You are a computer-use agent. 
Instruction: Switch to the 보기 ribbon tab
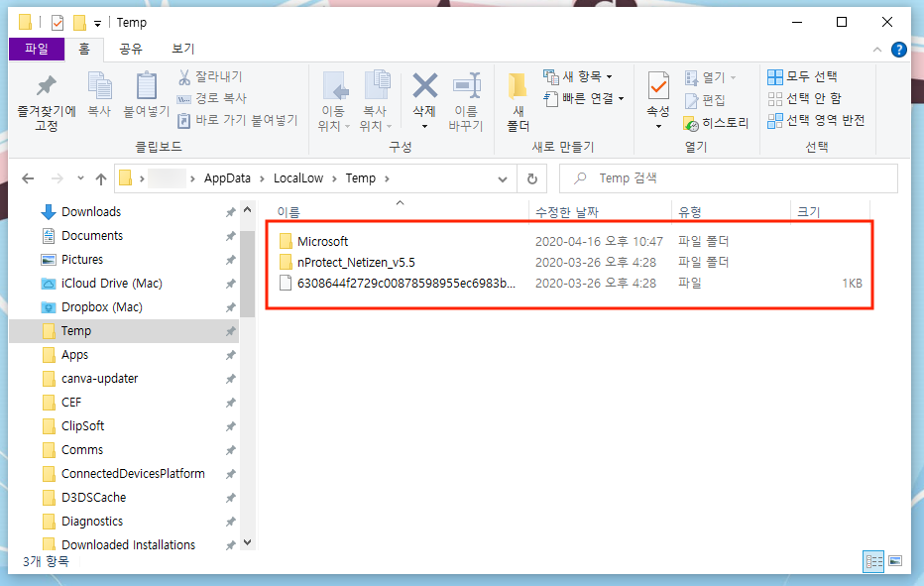click(183, 49)
